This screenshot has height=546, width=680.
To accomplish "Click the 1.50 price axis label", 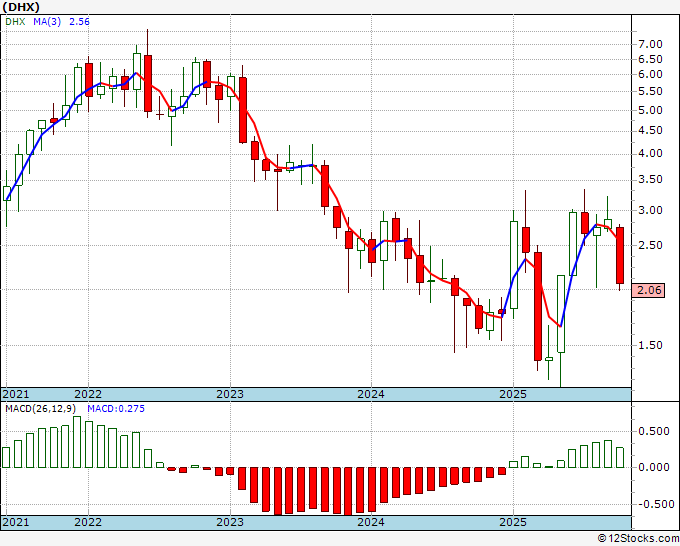I will click(650, 345).
